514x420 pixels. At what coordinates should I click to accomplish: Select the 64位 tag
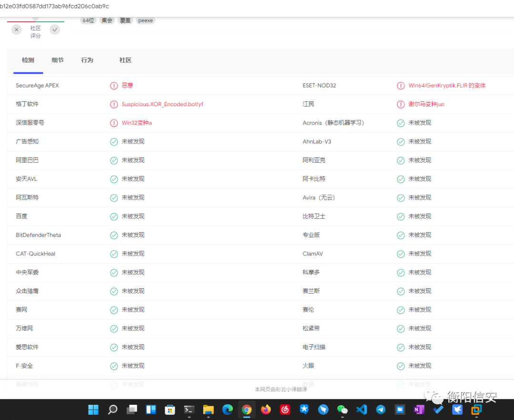tap(88, 20)
